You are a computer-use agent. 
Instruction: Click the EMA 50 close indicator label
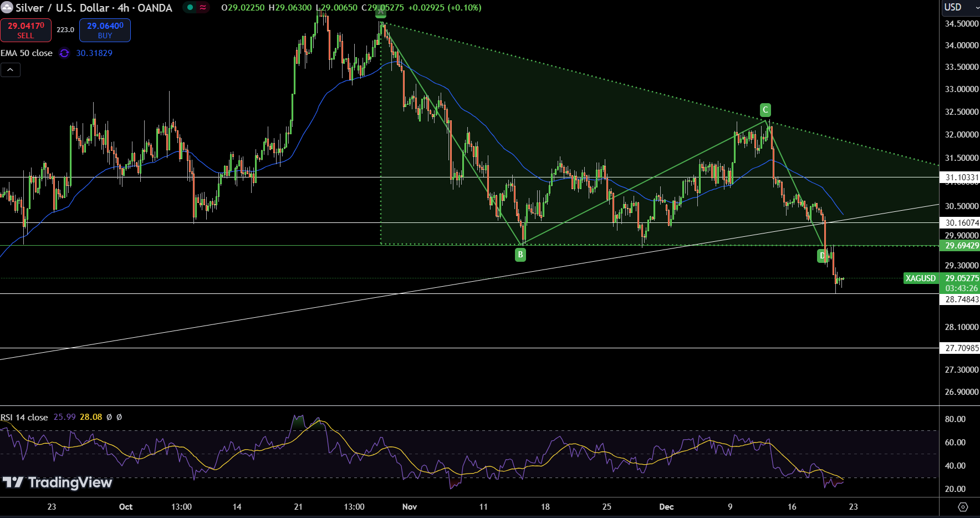click(27, 53)
